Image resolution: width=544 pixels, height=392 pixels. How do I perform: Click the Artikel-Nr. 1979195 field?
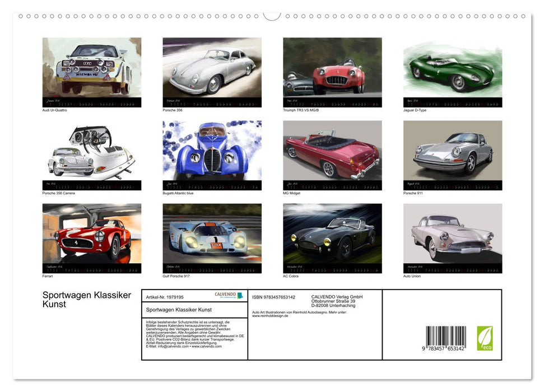(x=165, y=296)
